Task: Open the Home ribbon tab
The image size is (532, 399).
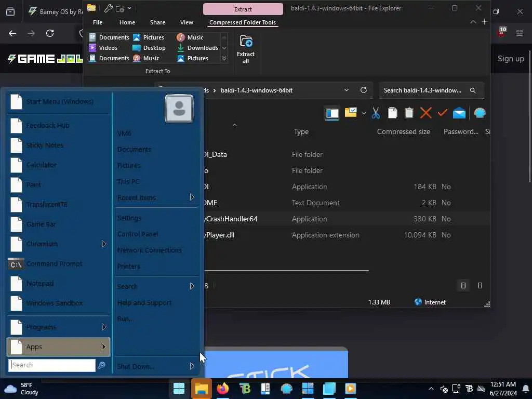Action: tap(127, 22)
